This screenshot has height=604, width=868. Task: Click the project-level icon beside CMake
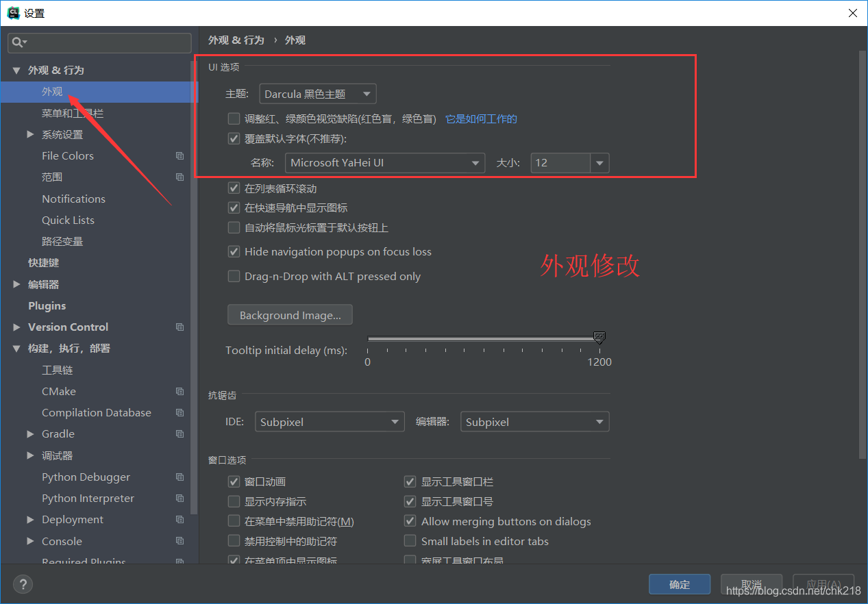[179, 392]
